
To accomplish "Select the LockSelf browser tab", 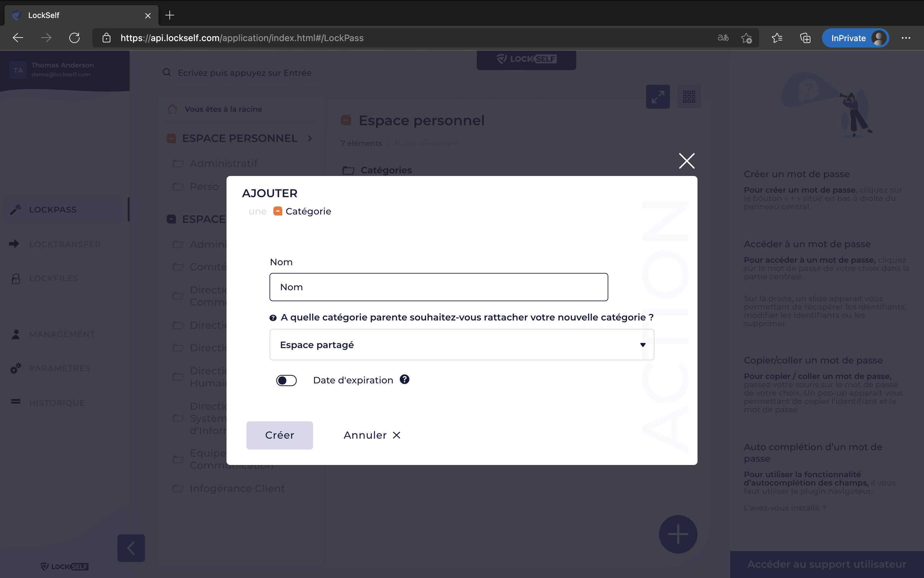I will 81,15.
